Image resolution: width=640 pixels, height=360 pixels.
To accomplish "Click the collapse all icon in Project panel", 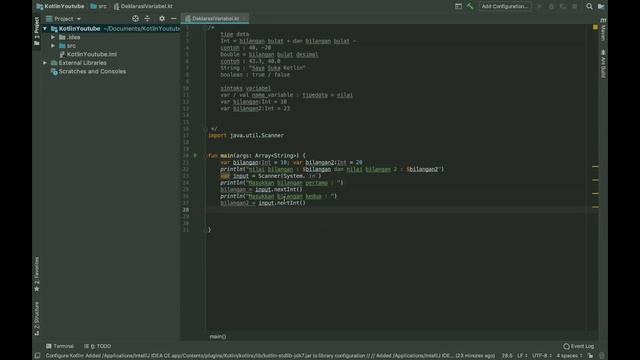I will (147, 19).
